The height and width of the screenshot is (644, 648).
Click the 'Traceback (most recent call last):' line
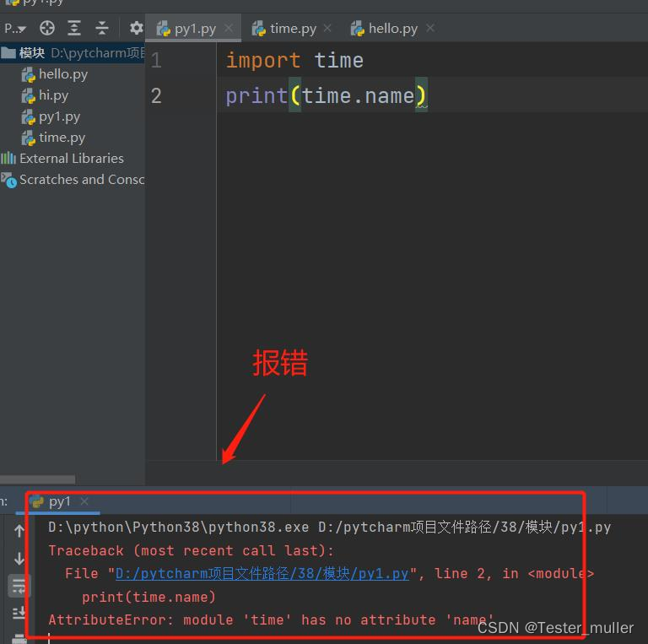point(191,550)
